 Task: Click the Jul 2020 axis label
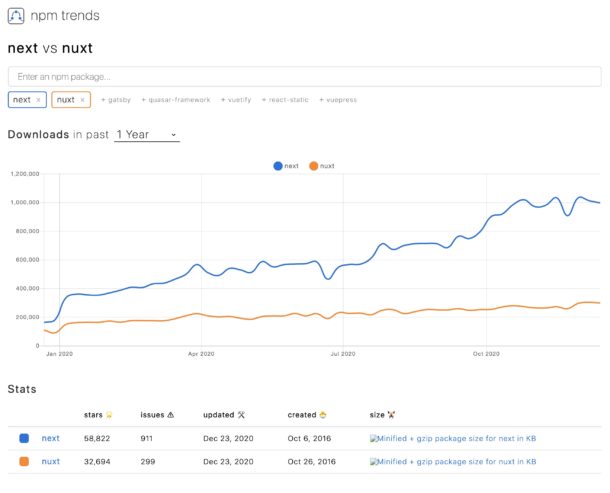343,354
